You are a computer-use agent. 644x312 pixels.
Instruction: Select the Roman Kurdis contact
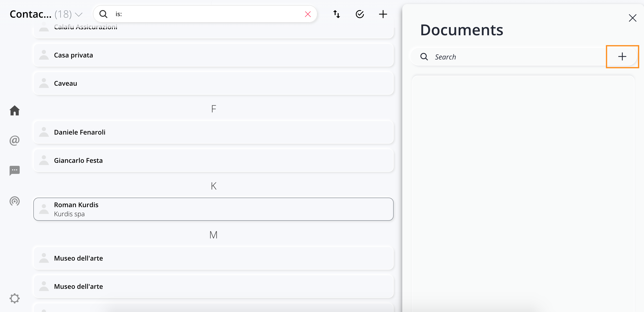coord(213,209)
